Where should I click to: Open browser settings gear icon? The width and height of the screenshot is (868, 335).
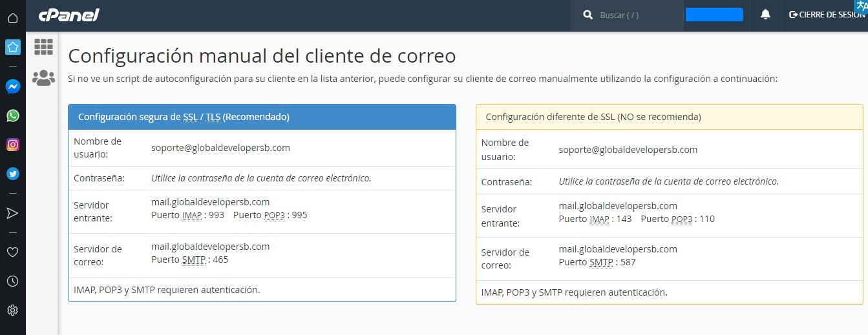click(12, 310)
